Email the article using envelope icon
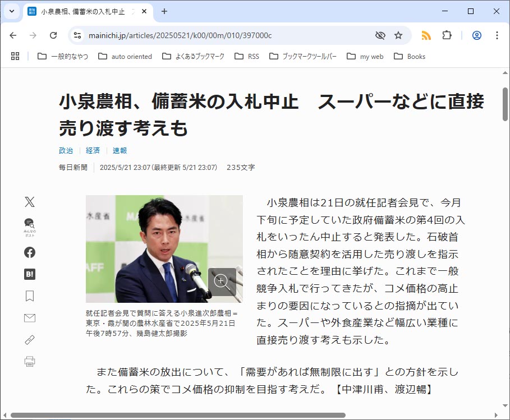Image resolution: width=510 pixels, height=420 pixels. pos(30,318)
